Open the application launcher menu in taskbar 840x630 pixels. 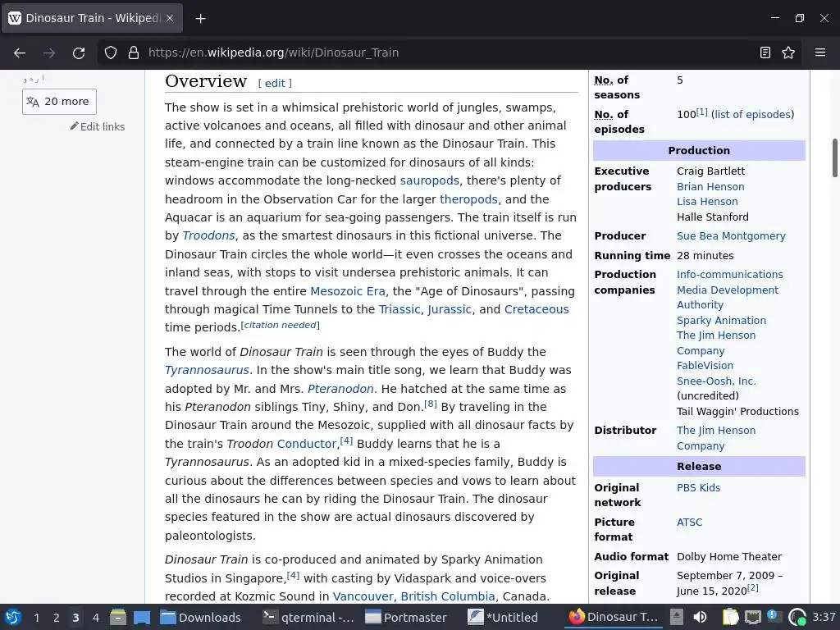click(x=13, y=617)
